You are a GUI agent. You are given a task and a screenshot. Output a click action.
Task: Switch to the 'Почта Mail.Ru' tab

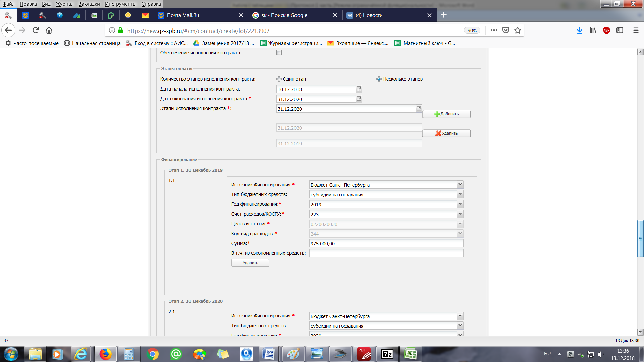point(183,15)
